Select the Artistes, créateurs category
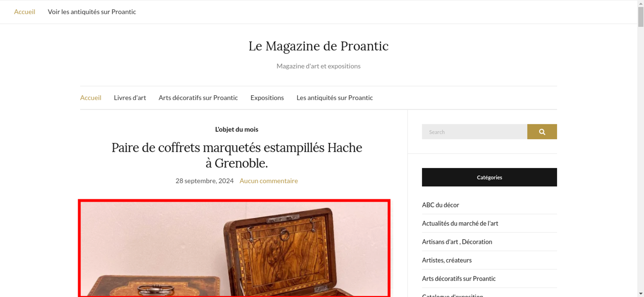Image resolution: width=644 pixels, height=297 pixels. (447, 260)
